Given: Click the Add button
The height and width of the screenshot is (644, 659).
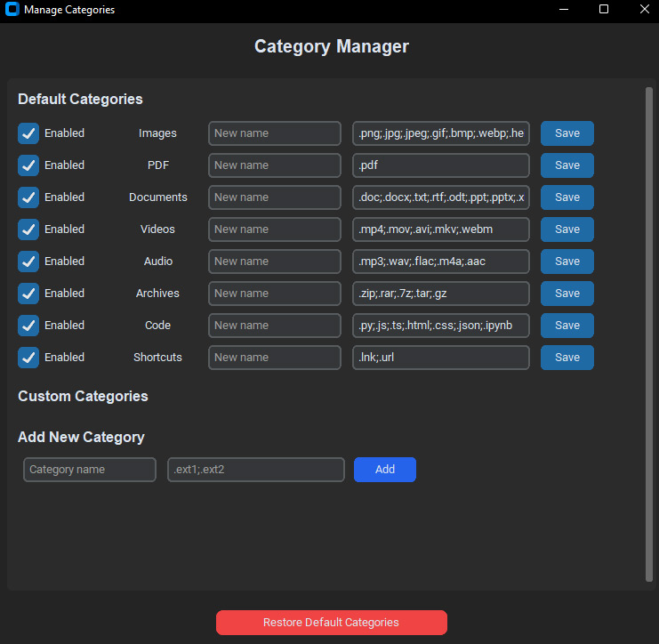Looking at the screenshot, I should coord(385,470).
